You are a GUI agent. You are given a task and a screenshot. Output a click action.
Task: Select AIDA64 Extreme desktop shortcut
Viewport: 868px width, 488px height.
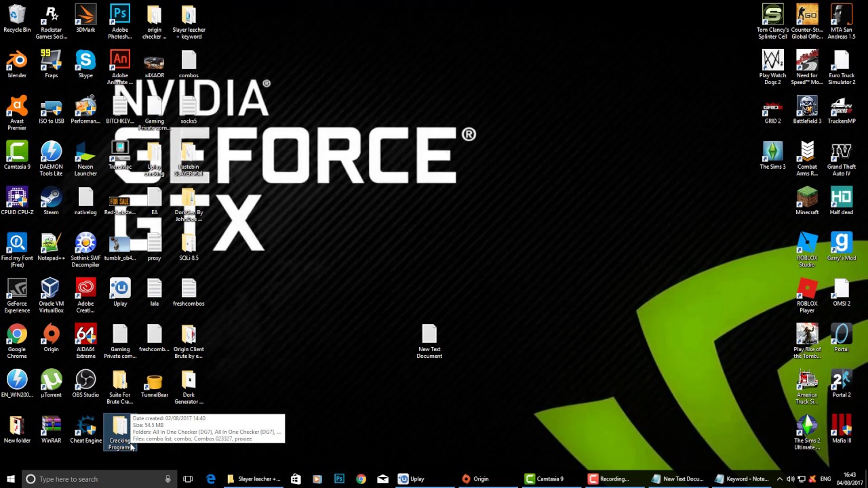85,342
